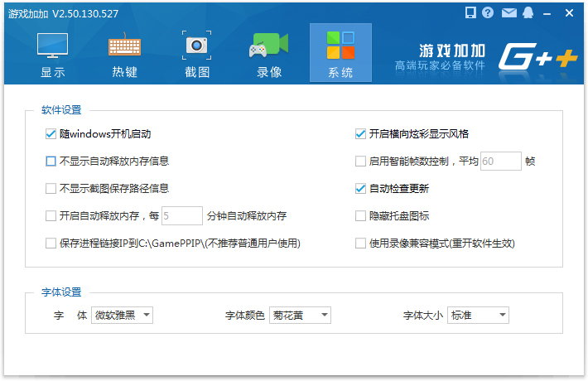The height and width of the screenshot is (381, 588).
Task: Select the 系统 (System) tab
Action: [340, 55]
